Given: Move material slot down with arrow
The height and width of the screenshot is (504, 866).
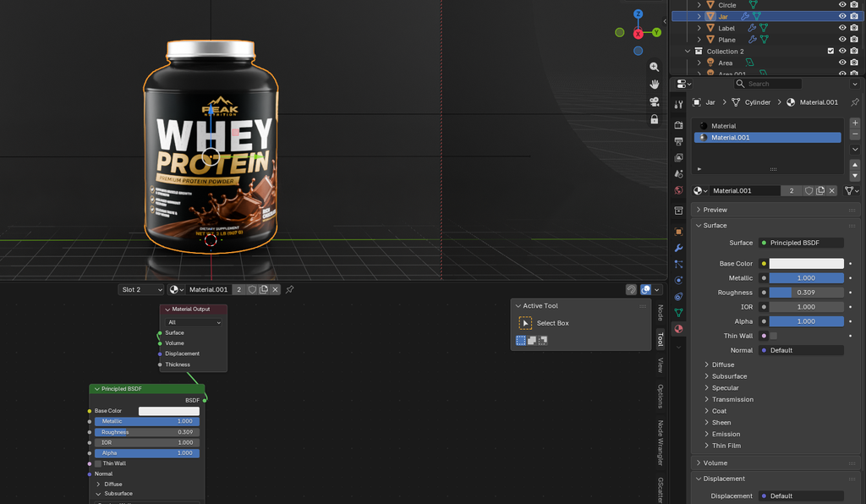Looking at the screenshot, I should click(x=855, y=176).
